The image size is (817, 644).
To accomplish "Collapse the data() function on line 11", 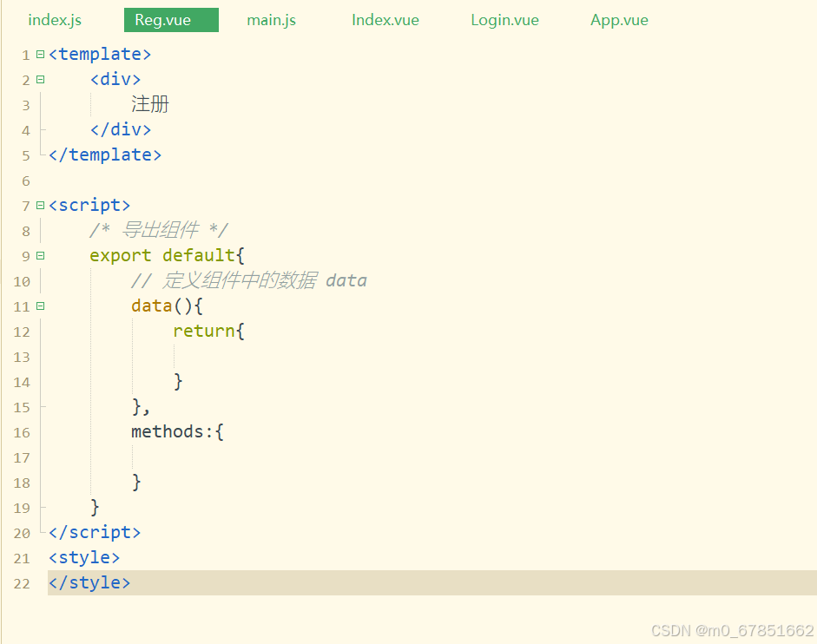I will tap(40, 306).
